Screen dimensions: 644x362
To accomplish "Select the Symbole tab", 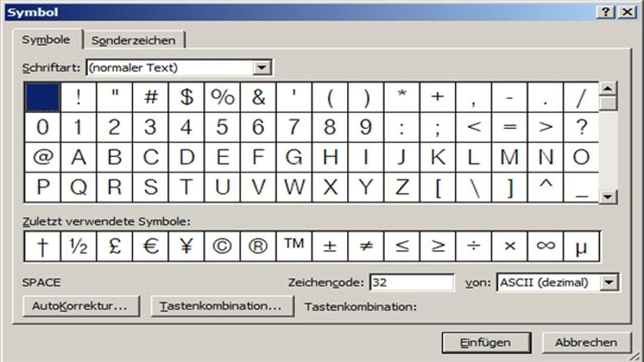I will coord(47,40).
